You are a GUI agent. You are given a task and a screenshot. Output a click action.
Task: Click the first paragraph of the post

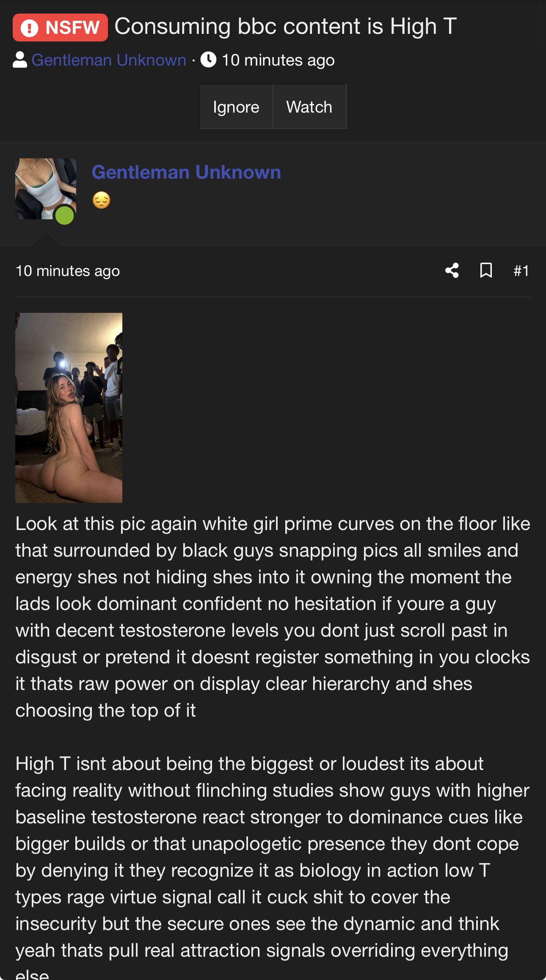tap(273, 617)
